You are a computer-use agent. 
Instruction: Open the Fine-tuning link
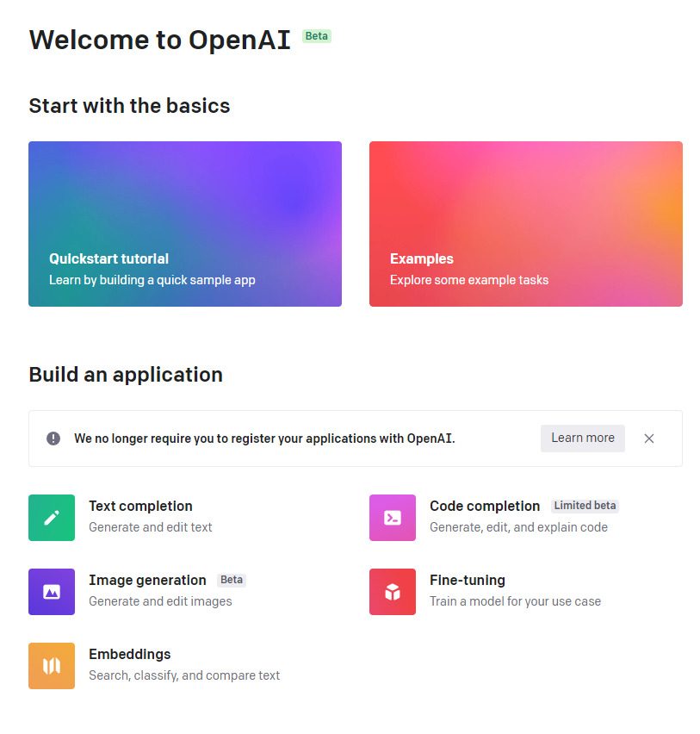tap(468, 580)
